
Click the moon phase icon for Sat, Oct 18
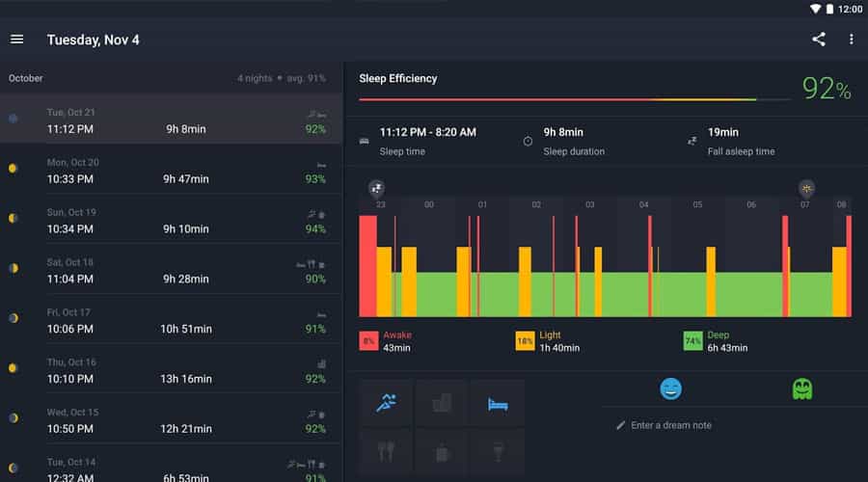point(14,268)
